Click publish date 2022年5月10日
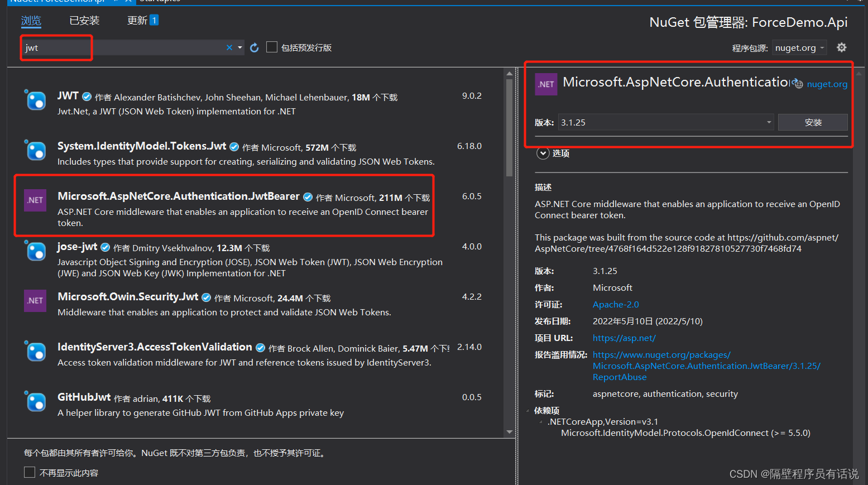Image resolution: width=868 pixels, height=485 pixels. (x=648, y=321)
